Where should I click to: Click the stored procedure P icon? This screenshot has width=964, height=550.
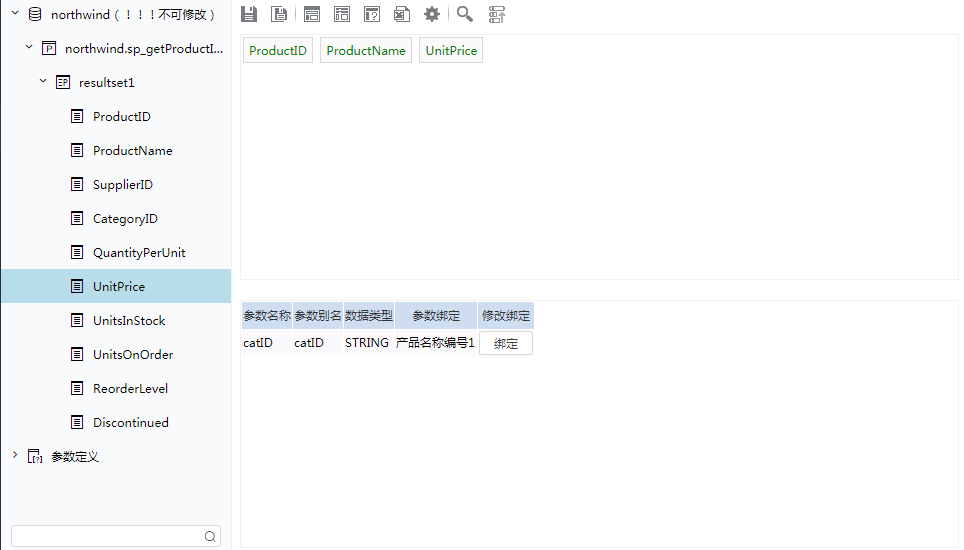49,48
